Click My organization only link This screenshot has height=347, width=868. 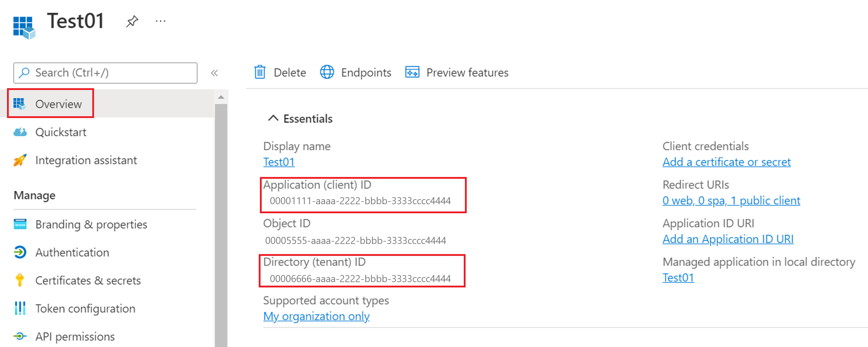[316, 316]
